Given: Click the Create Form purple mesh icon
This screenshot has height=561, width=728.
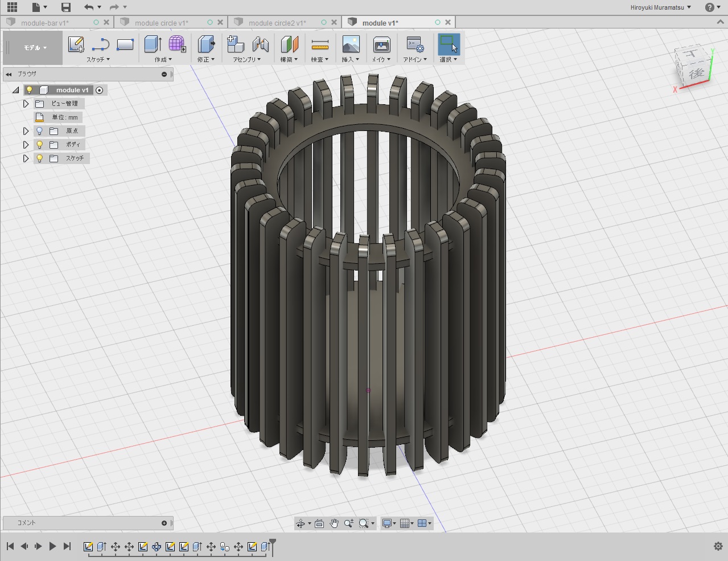Looking at the screenshot, I should tap(177, 44).
